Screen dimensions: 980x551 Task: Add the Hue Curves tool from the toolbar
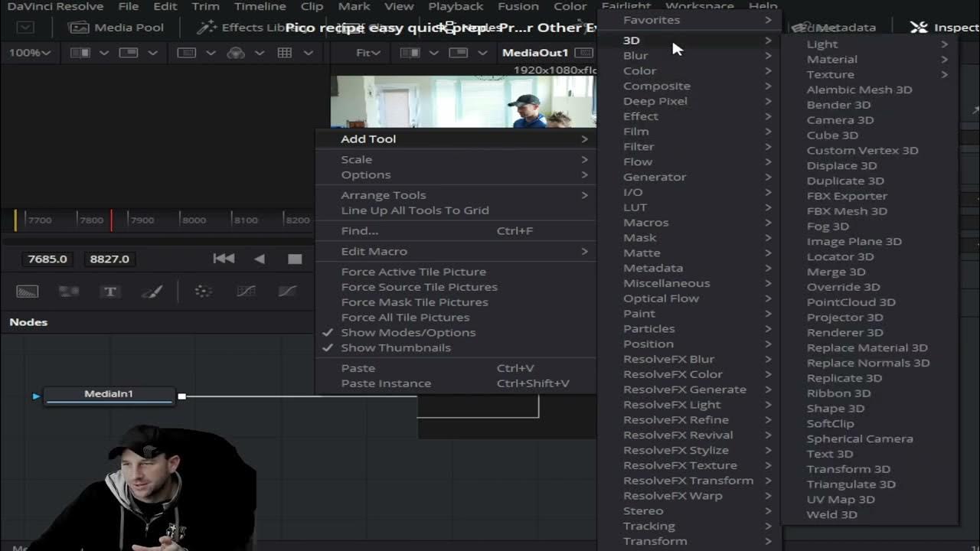click(287, 292)
